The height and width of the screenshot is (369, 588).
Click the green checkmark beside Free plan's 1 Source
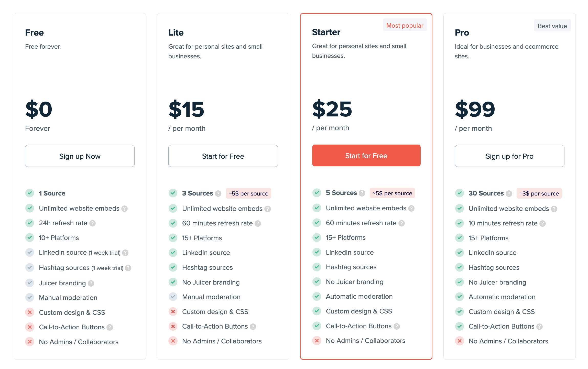click(30, 193)
